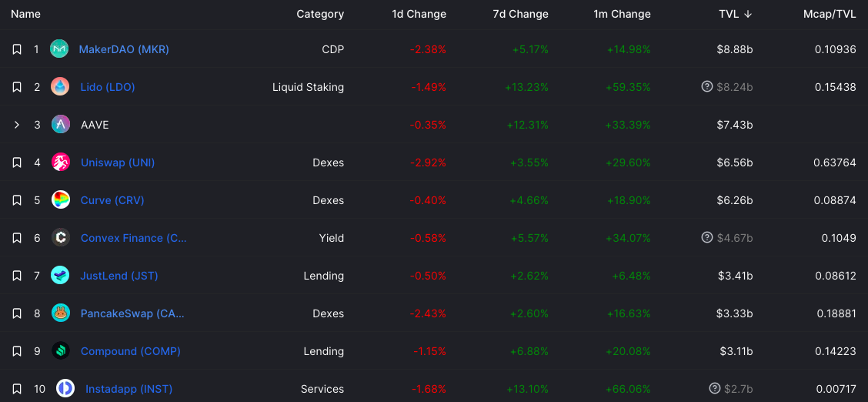Sort by TVL column arrow
This screenshot has width=868, height=402.
coord(748,15)
